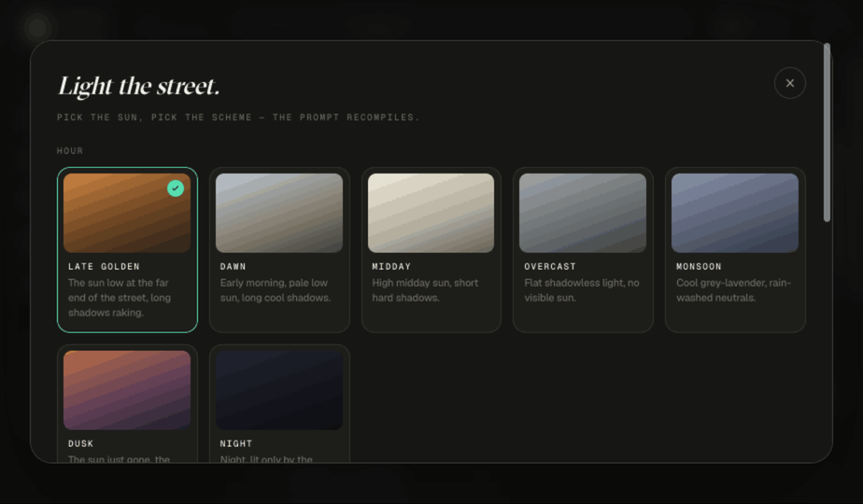Click the 'Pick the sun, pick the scheme' subtitle
Screen dimensions: 863x504
point(238,118)
